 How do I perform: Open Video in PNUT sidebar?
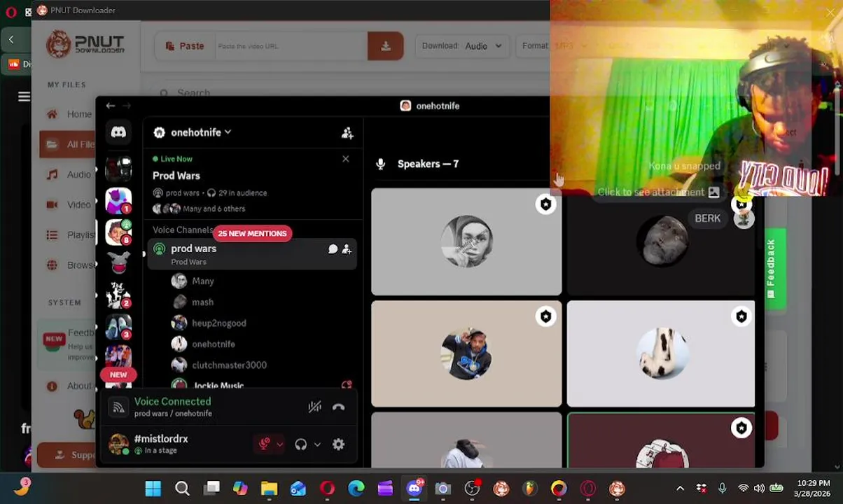[69, 204]
